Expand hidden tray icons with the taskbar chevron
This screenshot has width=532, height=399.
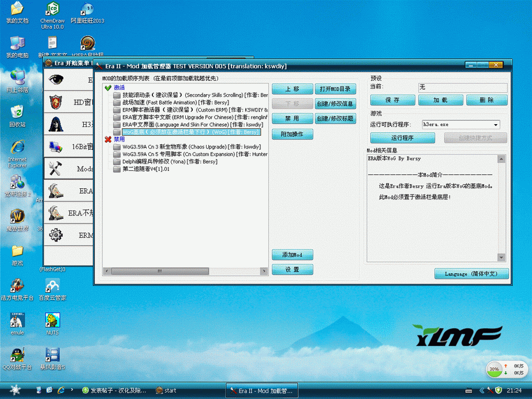coord(481,390)
